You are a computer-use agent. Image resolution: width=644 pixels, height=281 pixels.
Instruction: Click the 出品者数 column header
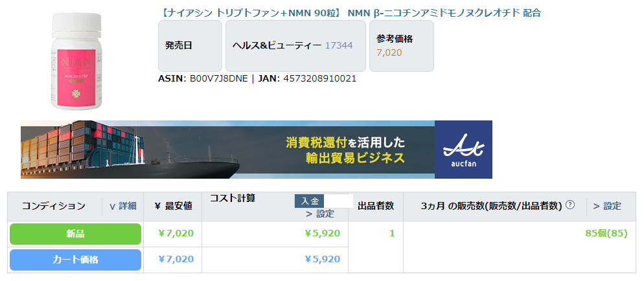(x=376, y=206)
